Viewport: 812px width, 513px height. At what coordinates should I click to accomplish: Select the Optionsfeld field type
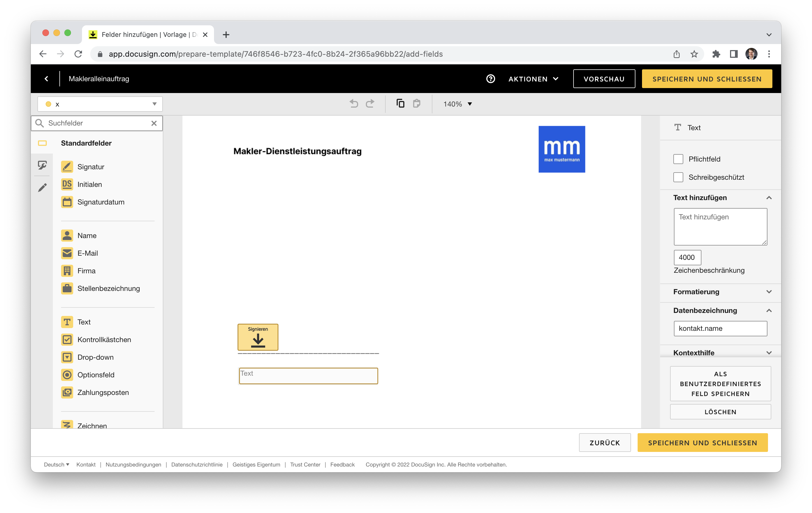(x=95, y=375)
